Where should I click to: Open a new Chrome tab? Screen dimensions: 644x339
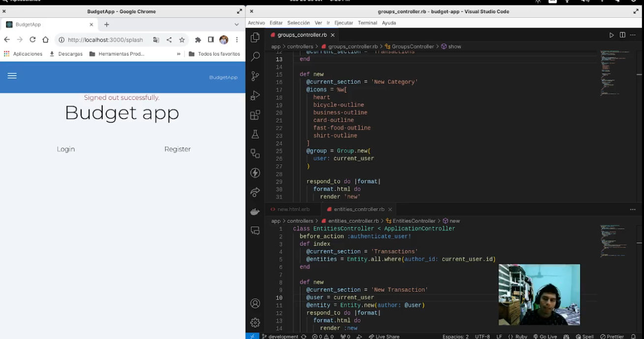(107, 24)
